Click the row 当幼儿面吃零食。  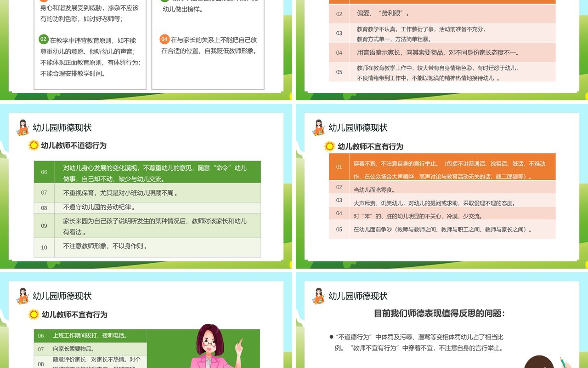coord(442,187)
